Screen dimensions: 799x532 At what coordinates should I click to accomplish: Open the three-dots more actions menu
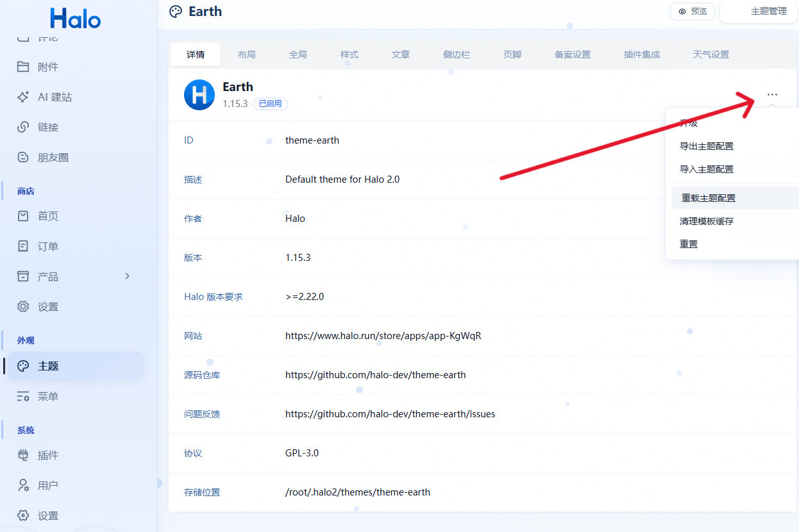(x=772, y=95)
